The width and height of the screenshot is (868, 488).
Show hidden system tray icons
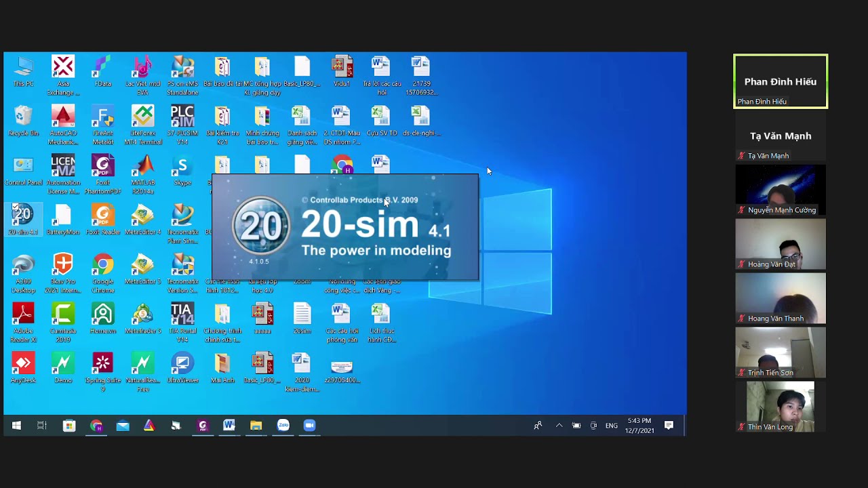(559, 426)
